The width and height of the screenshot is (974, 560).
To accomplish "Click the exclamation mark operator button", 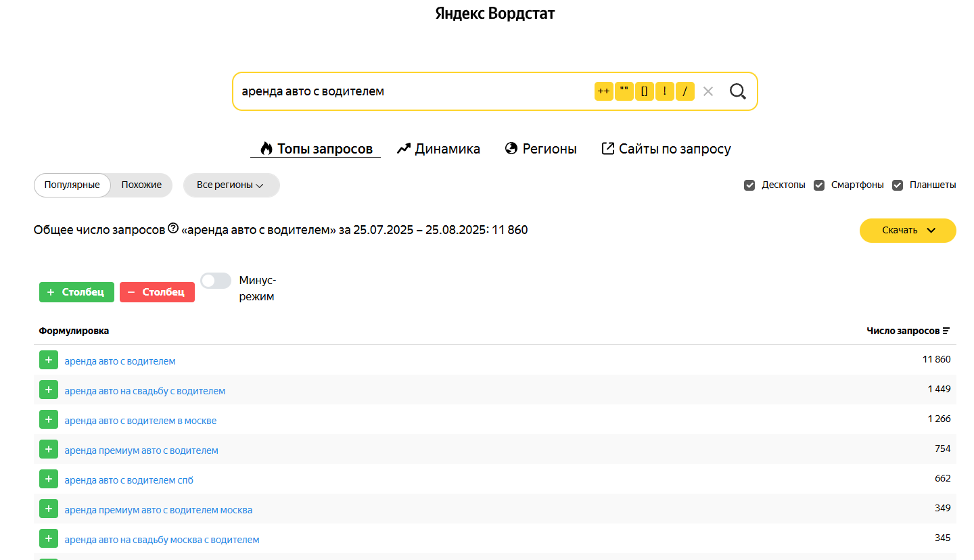I will (665, 91).
